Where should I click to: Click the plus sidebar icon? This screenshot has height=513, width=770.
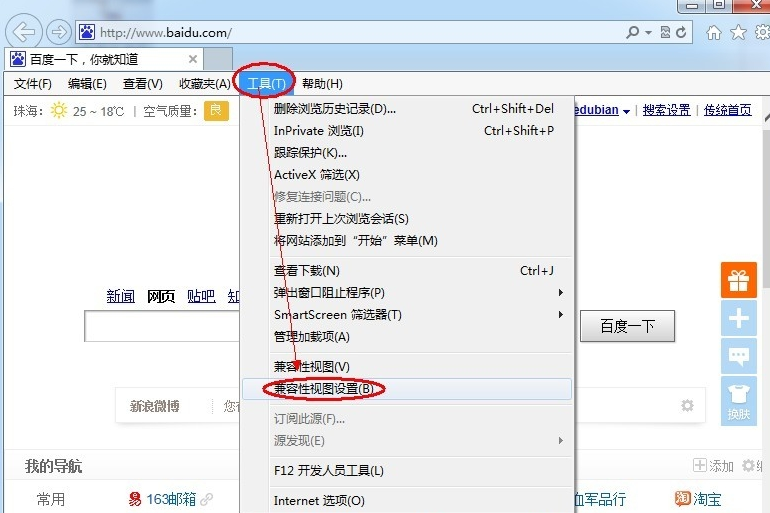click(739, 318)
